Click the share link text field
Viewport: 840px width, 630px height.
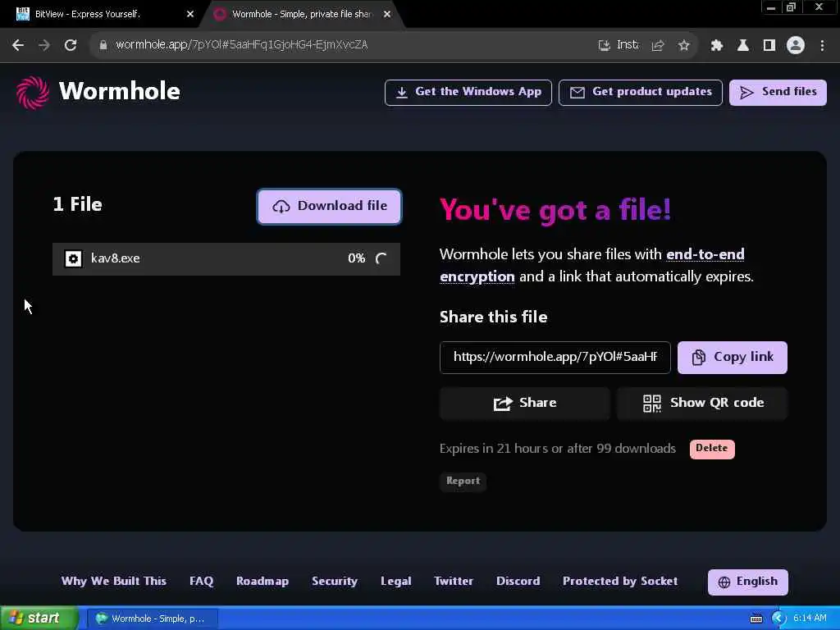pos(555,358)
